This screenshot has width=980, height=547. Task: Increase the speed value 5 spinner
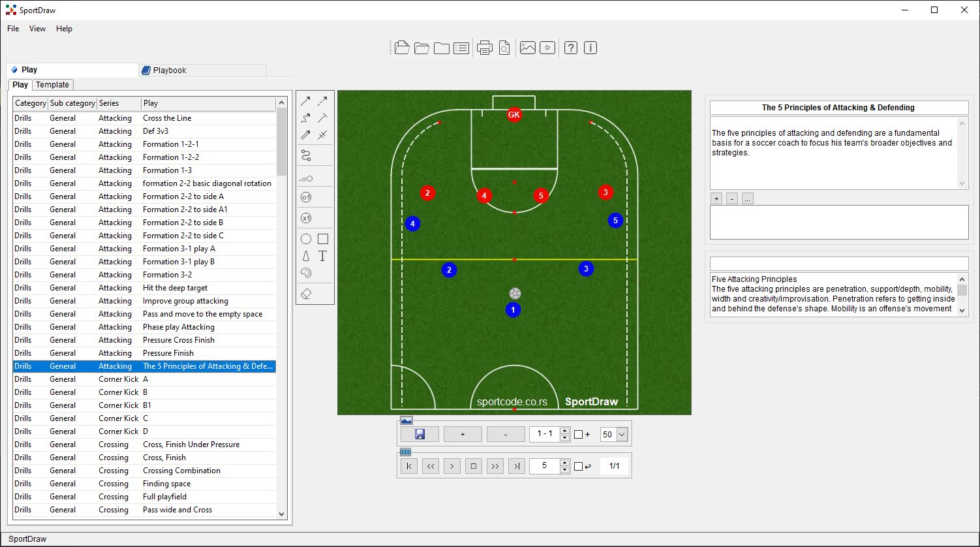pyautogui.click(x=564, y=463)
